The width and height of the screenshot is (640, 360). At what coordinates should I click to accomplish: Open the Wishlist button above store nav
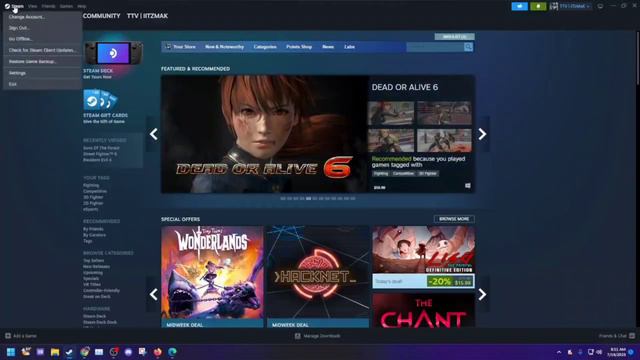tap(454, 37)
